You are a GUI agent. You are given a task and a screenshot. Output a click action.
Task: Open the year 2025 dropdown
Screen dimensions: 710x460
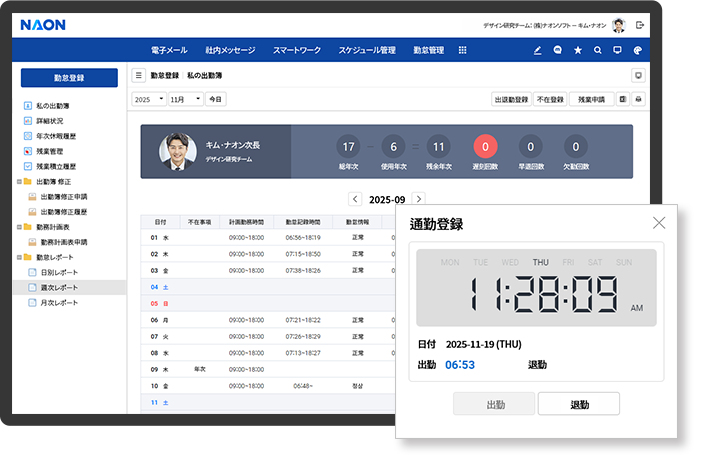(x=148, y=99)
